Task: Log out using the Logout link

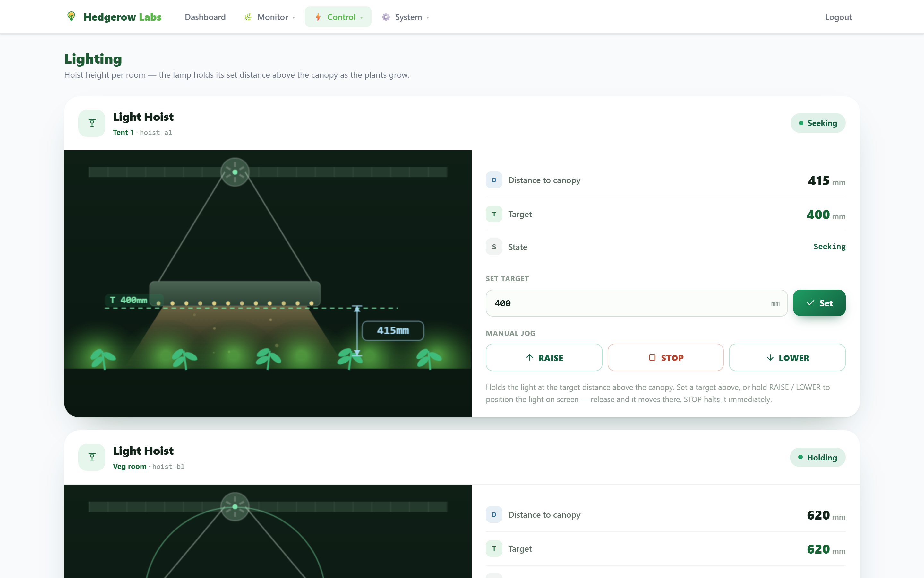Action: coord(838,17)
